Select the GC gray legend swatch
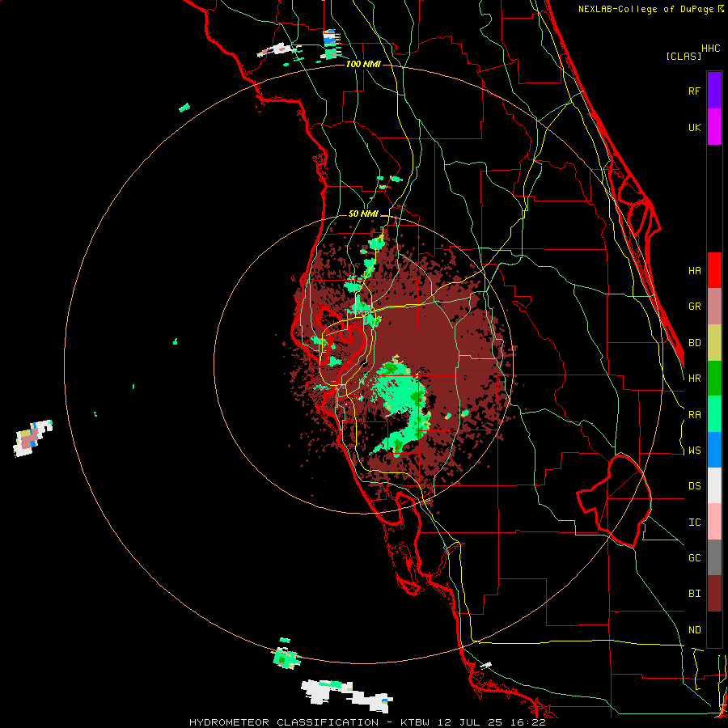Viewport: 728px width, 728px height. point(714,557)
